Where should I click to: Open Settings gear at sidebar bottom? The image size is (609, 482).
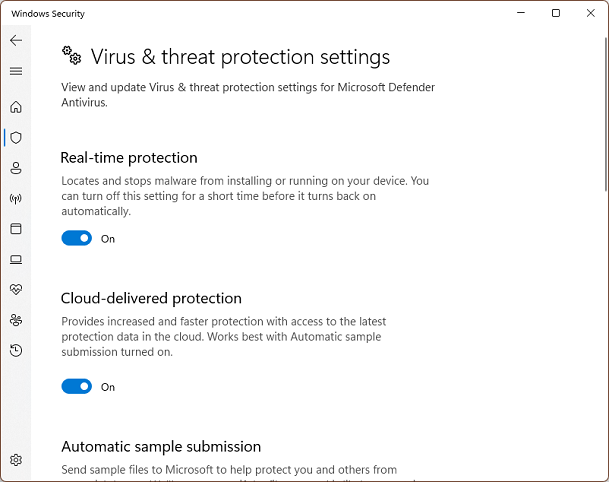click(x=16, y=460)
